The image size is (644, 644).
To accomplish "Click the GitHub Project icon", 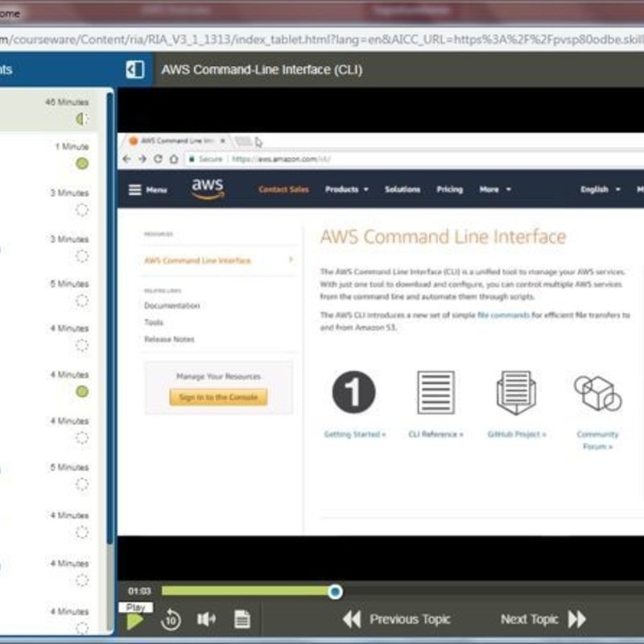I will [x=516, y=393].
